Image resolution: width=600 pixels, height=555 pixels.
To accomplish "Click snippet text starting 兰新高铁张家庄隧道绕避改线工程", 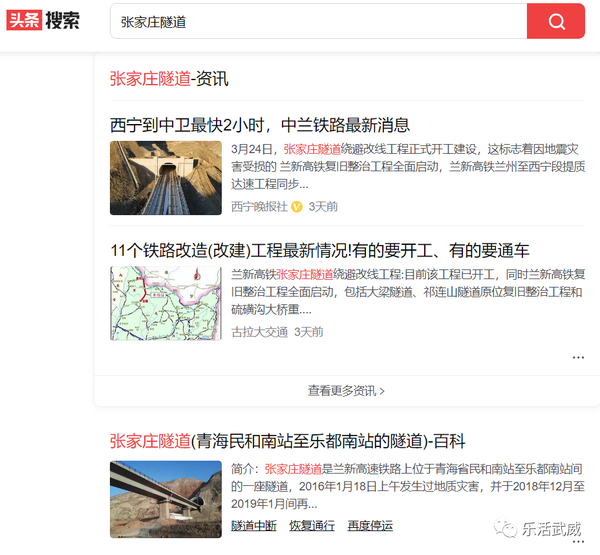I will click(408, 292).
